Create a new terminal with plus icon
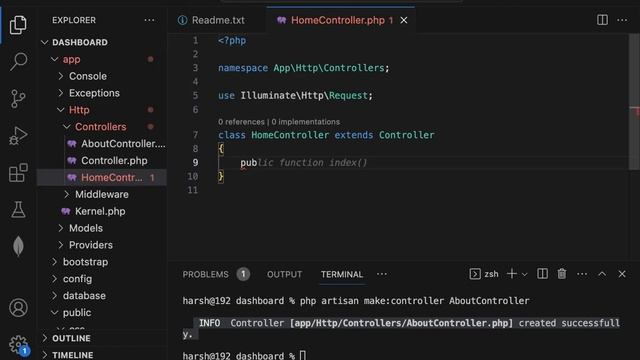Screen dimensions: 640x360 511,274
